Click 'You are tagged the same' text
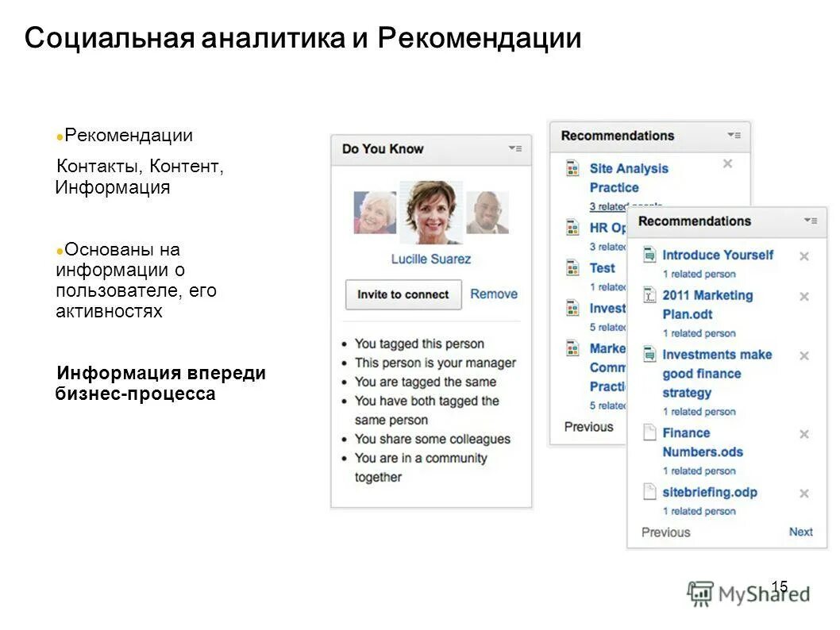This screenshot has height=630, width=840. point(426,382)
